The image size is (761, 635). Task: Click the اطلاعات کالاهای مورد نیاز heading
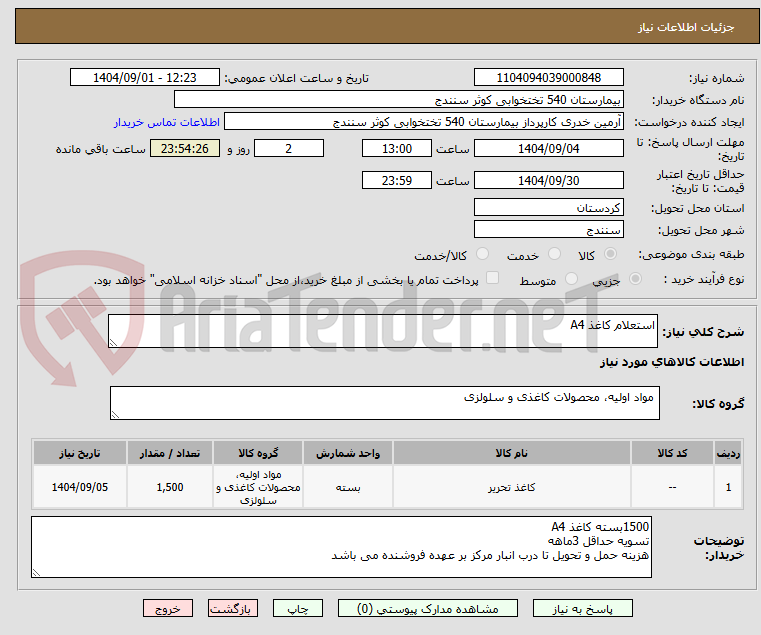(672, 362)
